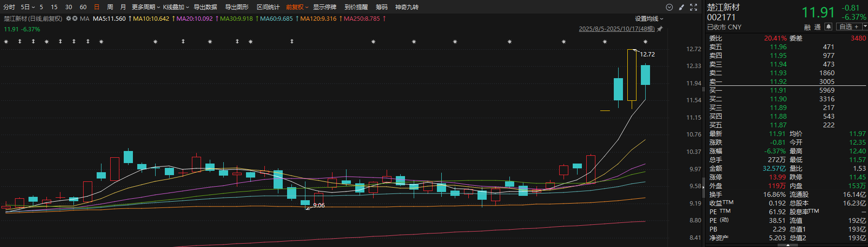Click the MA5:11.560 label
This screenshot has width=868, height=247.
109,19
